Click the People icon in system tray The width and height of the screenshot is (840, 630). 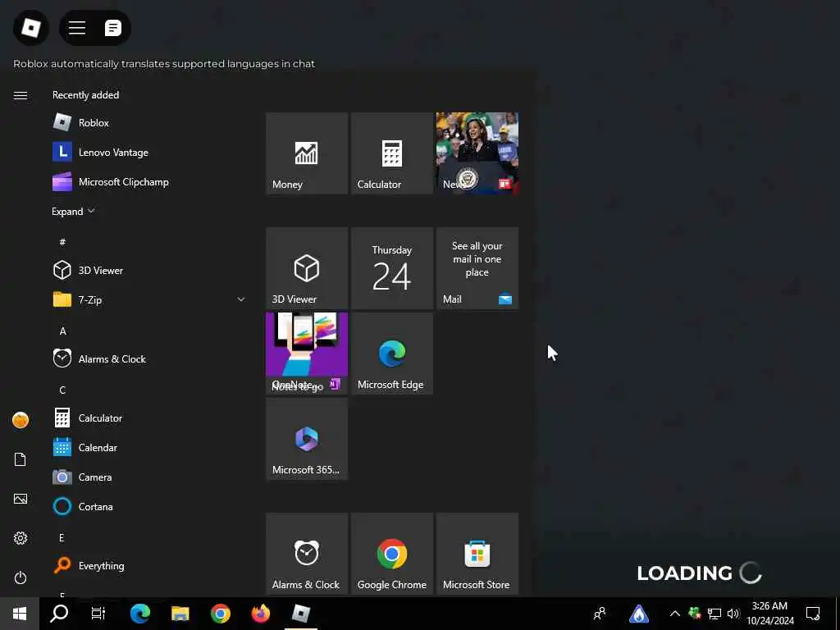[x=600, y=614]
